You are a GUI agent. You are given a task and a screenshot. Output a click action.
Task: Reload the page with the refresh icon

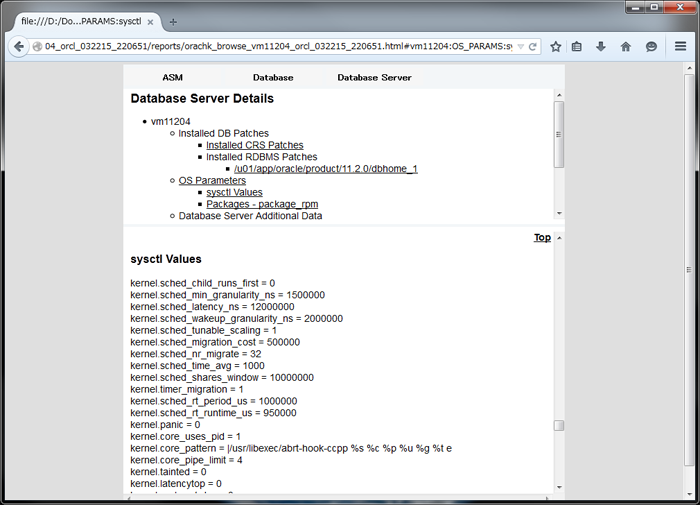point(532,46)
